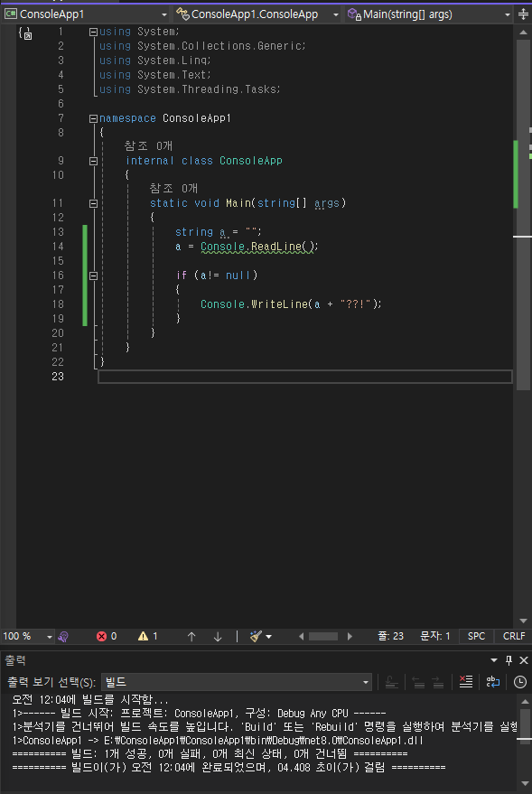Click the horizontal scrollbar thumb in status bar
Screen dimensions: 532x794
coord(323,637)
